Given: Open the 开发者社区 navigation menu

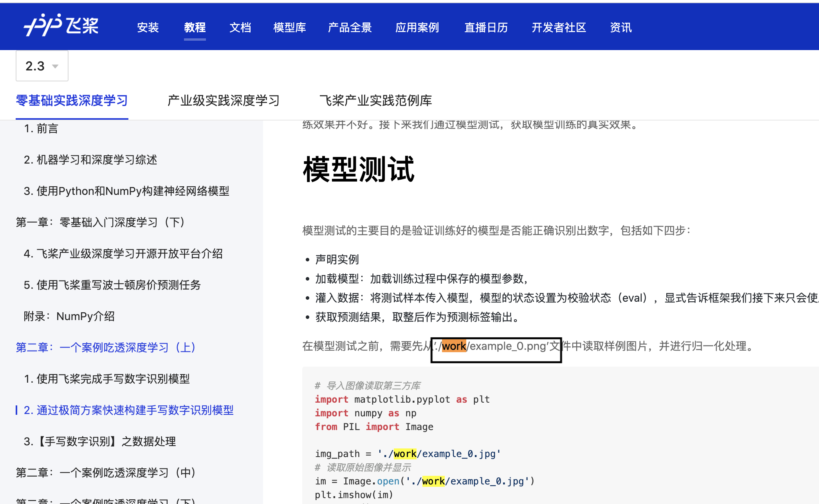Looking at the screenshot, I should coord(559,27).
